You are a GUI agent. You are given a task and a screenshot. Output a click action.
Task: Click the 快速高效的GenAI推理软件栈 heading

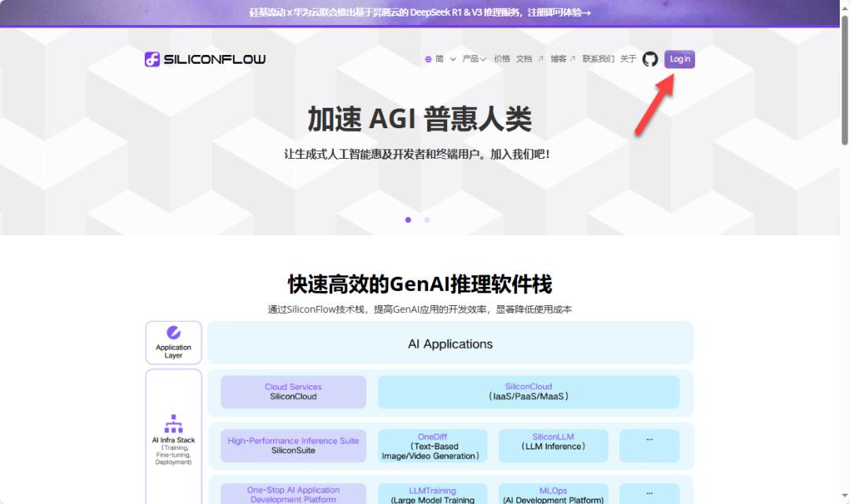(419, 284)
